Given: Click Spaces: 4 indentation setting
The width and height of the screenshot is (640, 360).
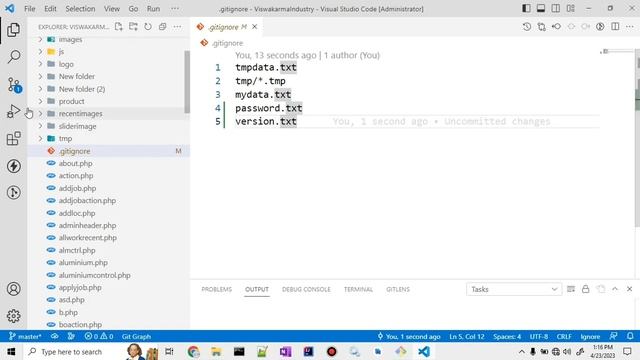Looking at the screenshot, I should (x=507, y=336).
